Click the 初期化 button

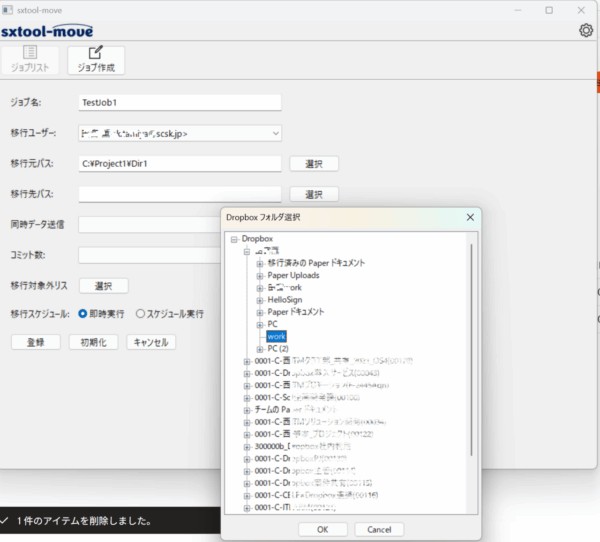click(94, 342)
